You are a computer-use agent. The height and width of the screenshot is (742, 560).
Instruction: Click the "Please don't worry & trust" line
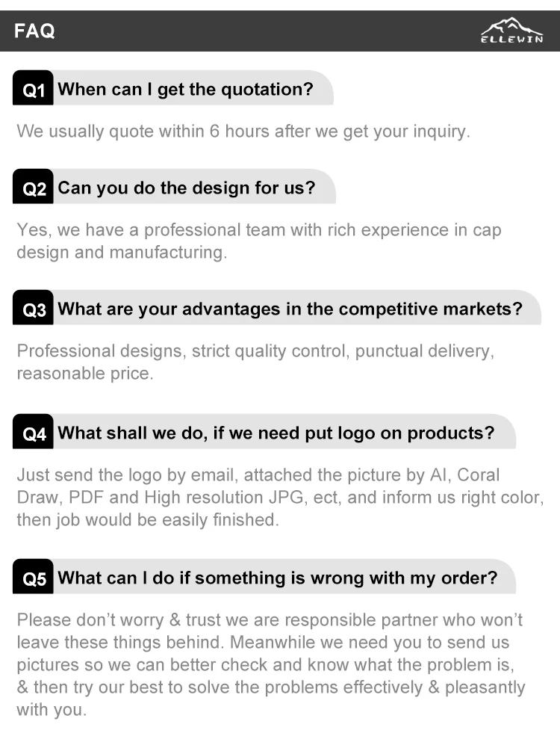270,620
